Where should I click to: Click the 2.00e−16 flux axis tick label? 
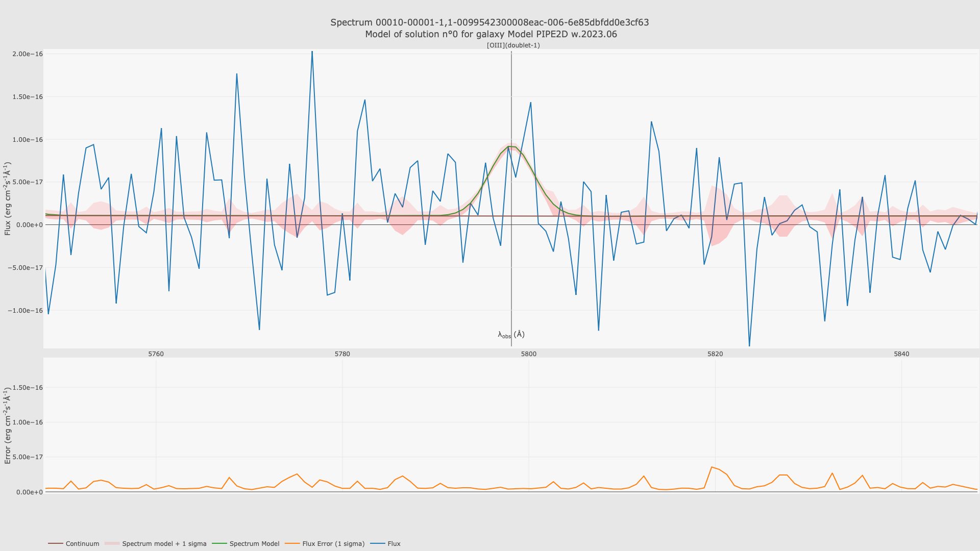[x=28, y=54]
